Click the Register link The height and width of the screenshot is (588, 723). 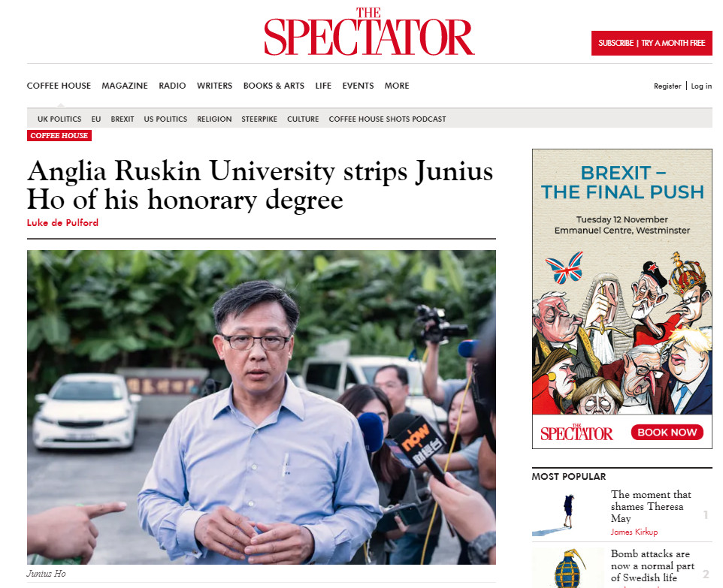click(667, 86)
